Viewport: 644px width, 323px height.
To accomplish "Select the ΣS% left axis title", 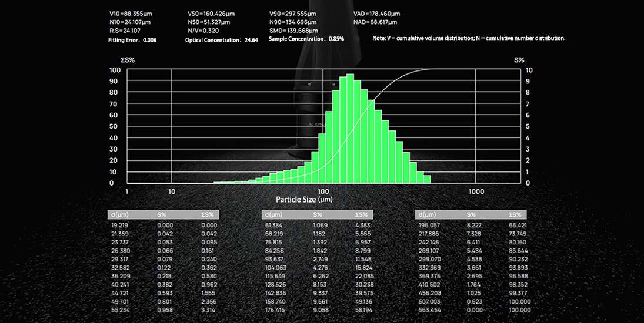I will [127, 60].
